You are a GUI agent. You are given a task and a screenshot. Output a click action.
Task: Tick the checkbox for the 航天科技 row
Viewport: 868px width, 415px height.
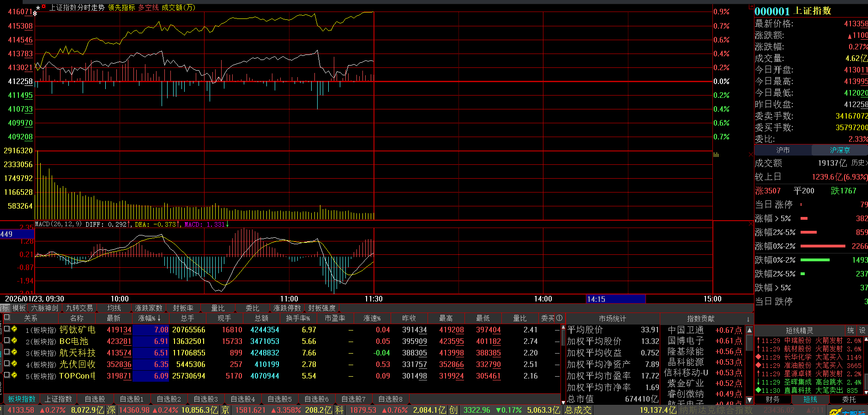[x=6, y=352]
